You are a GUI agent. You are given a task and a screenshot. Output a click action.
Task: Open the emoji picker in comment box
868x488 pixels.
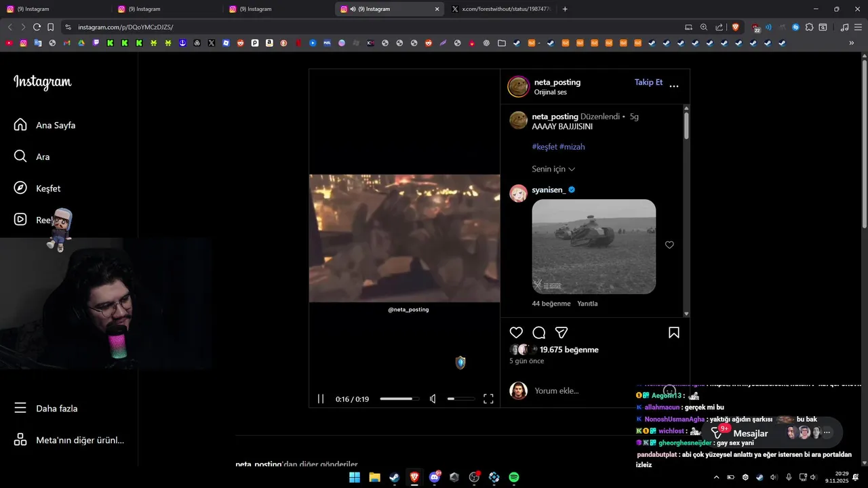(669, 390)
